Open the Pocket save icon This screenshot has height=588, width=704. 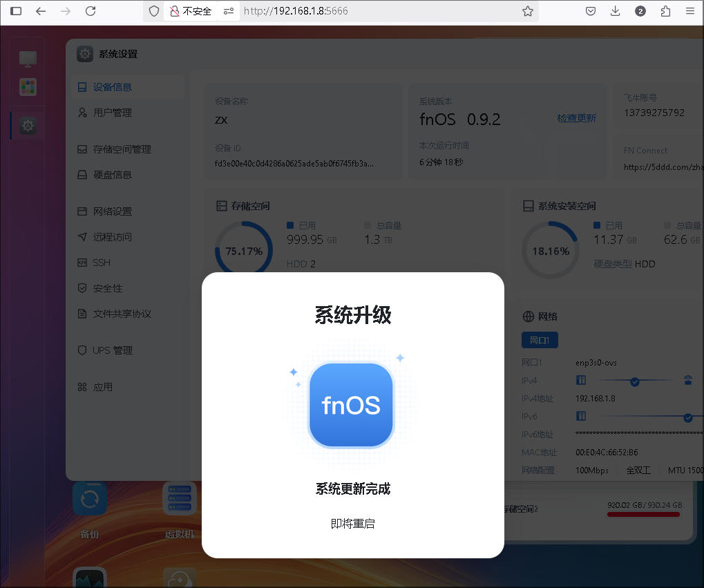tap(591, 11)
